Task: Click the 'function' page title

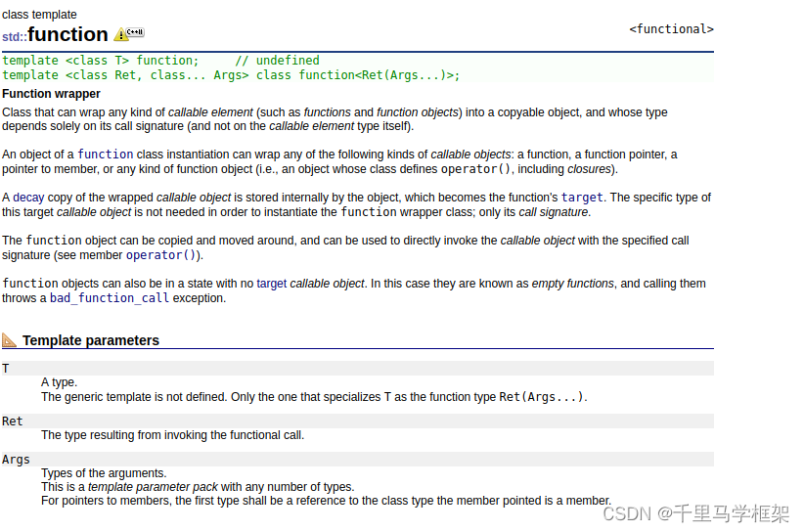Action: click(x=67, y=34)
